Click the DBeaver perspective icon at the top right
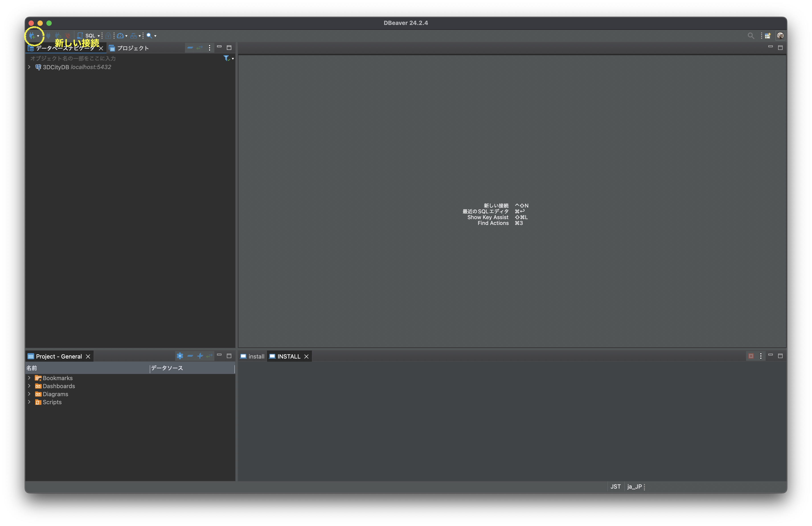Viewport: 812px width, 526px height. pos(780,36)
